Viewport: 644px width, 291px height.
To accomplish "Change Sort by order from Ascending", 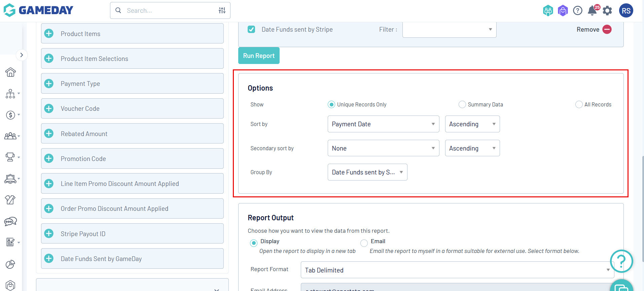I will (472, 124).
